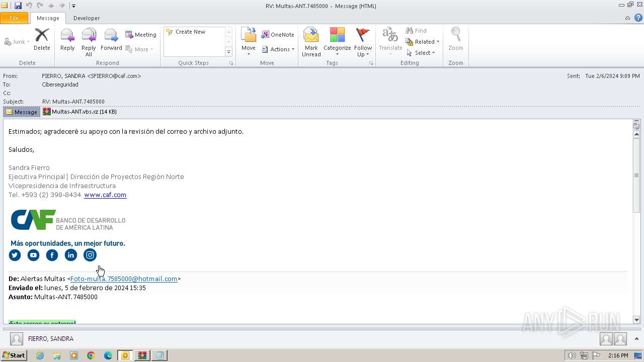Click the Windows Start button

[14, 355]
